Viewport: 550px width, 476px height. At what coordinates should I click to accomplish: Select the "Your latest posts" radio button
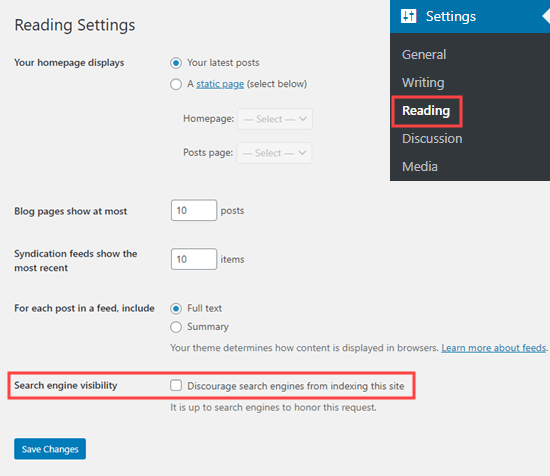(x=176, y=63)
